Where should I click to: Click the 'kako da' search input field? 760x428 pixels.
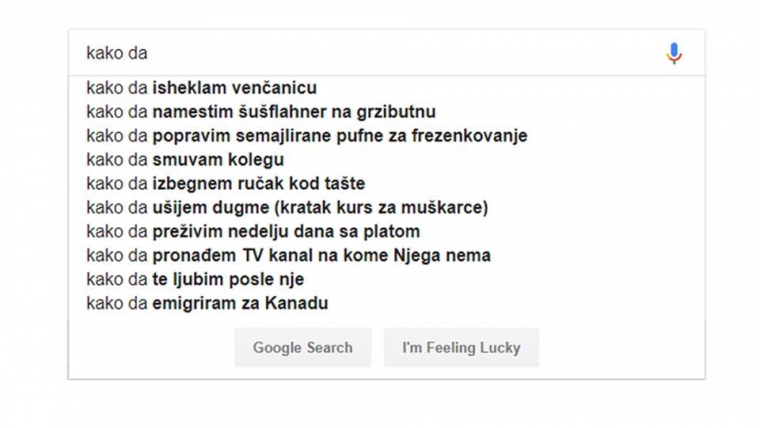pyautogui.click(x=360, y=53)
